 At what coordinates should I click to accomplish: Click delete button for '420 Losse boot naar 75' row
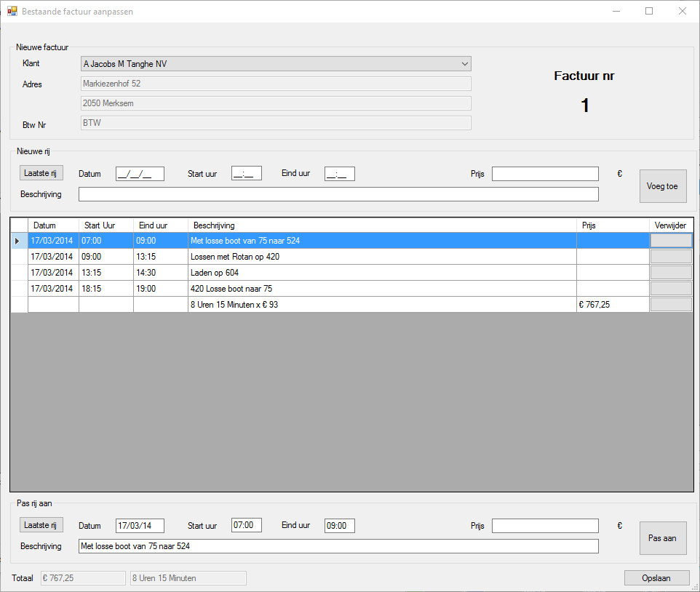tap(670, 289)
